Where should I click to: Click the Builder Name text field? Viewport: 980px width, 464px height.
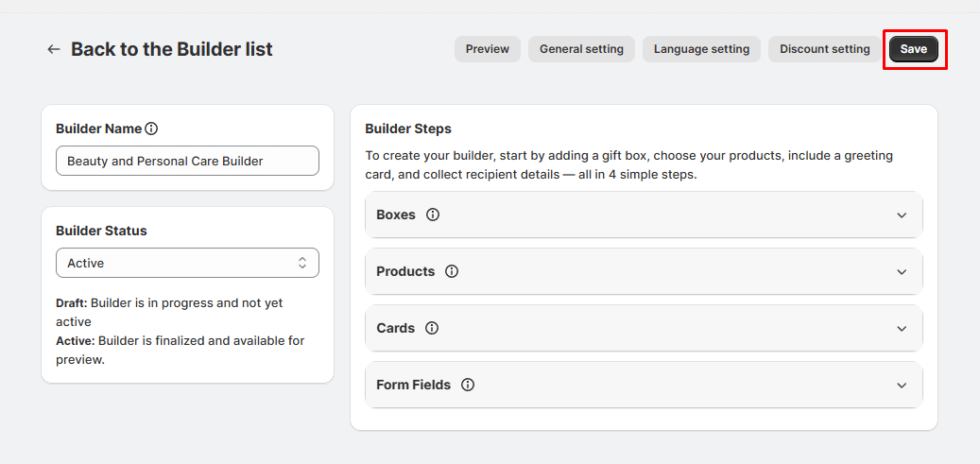(187, 161)
